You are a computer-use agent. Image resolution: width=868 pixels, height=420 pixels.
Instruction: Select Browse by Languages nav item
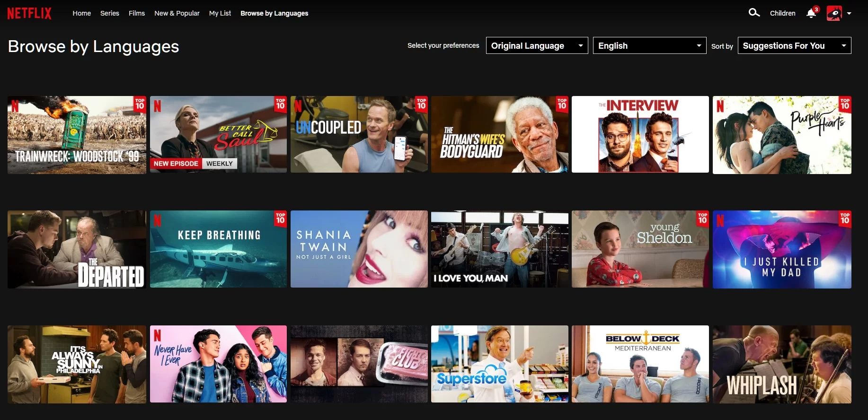pyautogui.click(x=274, y=13)
